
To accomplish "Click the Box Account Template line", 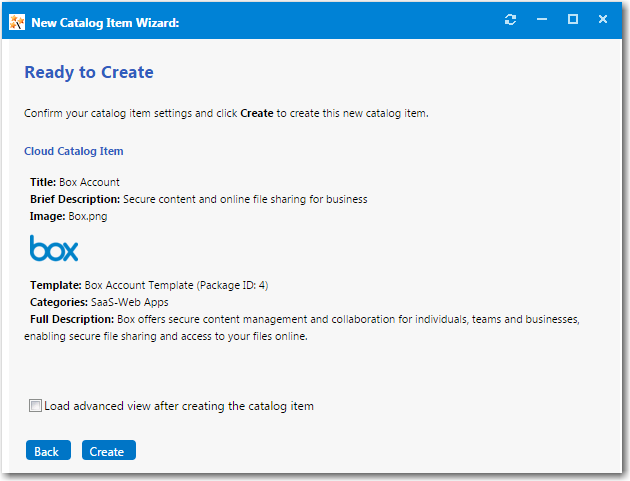I will pyautogui.click(x=149, y=285).
